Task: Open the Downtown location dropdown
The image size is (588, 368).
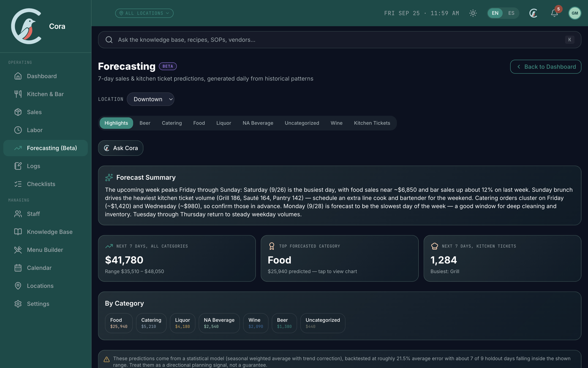Action: point(151,99)
